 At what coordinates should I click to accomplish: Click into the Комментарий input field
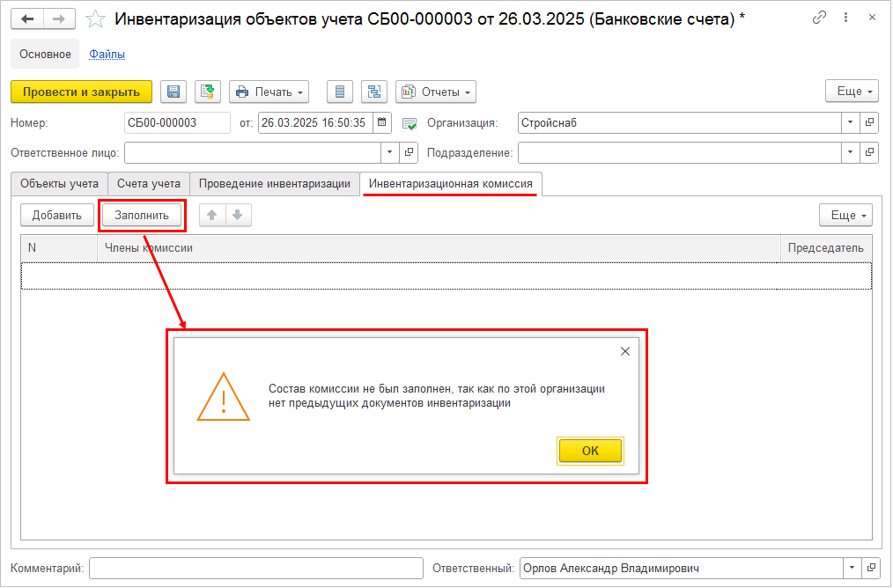[x=255, y=569]
